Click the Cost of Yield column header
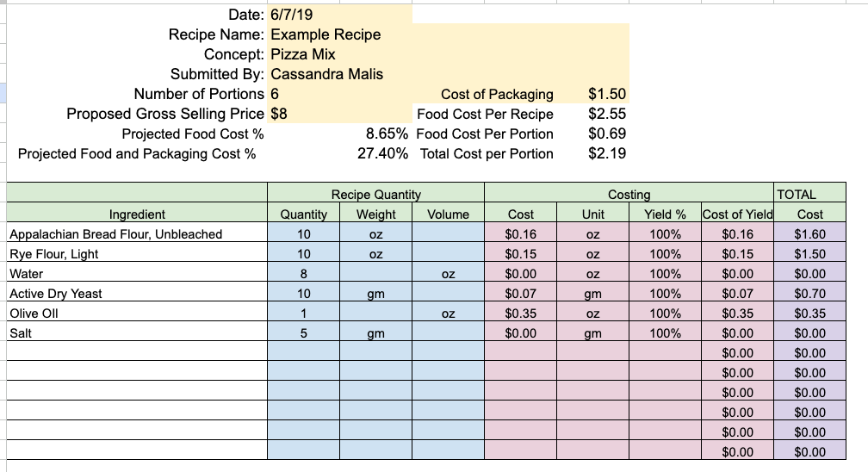The height and width of the screenshot is (472, 868). pyautogui.click(x=737, y=214)
